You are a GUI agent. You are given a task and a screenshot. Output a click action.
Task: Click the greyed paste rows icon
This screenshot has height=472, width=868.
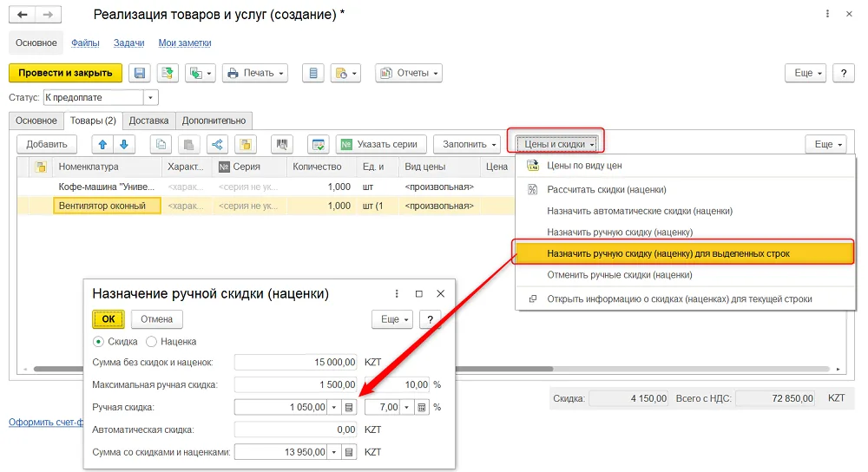[x=188, y=144]
